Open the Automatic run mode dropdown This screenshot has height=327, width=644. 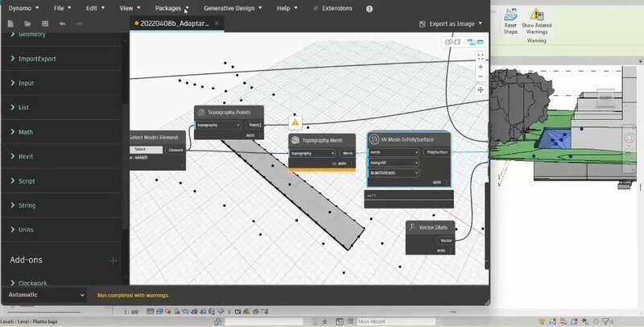[x=44, y=295]
